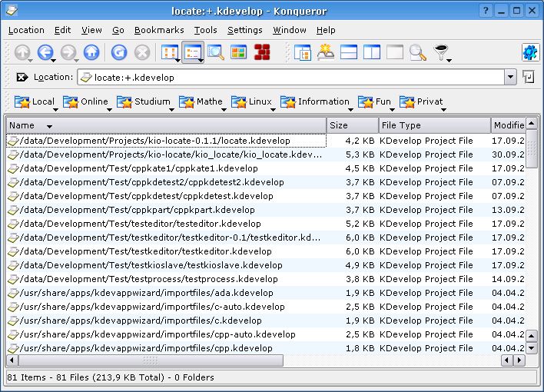Image resolution: width=544 pixels, height=392 pixels.
Task: Toggle the icon view mode button
Action: pyautogui.click(x=169, y=52)
